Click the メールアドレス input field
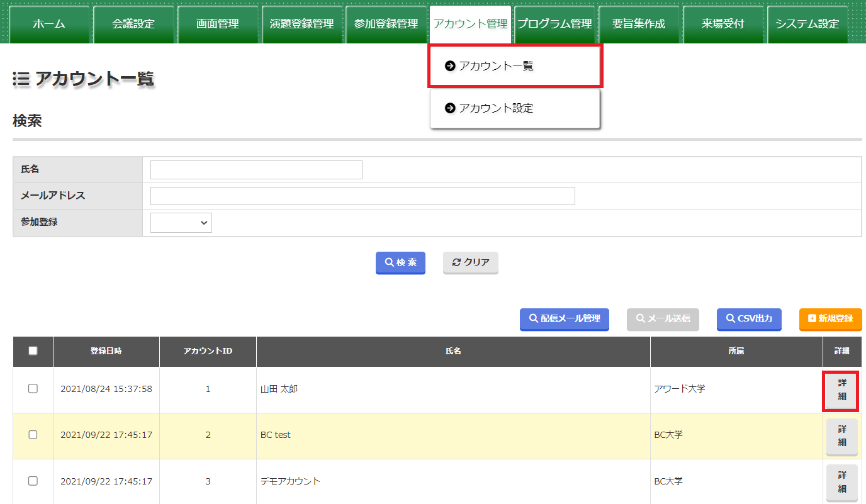Viewport: 866px width, 504px height. point(363,196)
